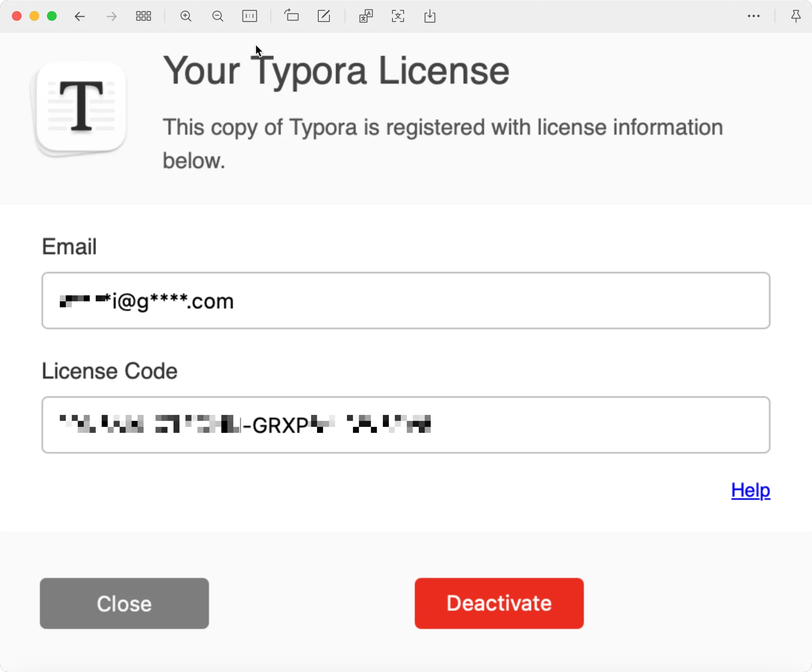Click the Typora app logo image
This screenshot has height=672, width=812.
80,108
